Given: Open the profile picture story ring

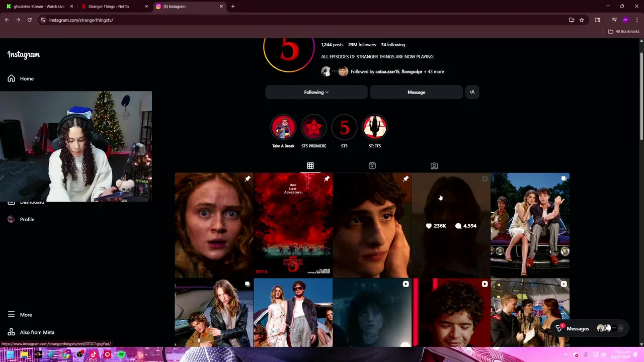Looking at the screenshot, I should [289, 50].
